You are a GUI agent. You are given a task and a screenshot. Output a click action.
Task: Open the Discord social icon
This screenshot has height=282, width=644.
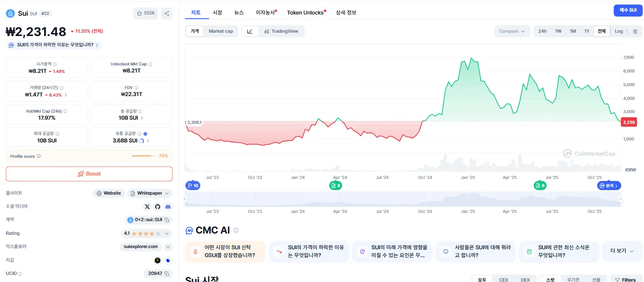(x=168, y=207)
